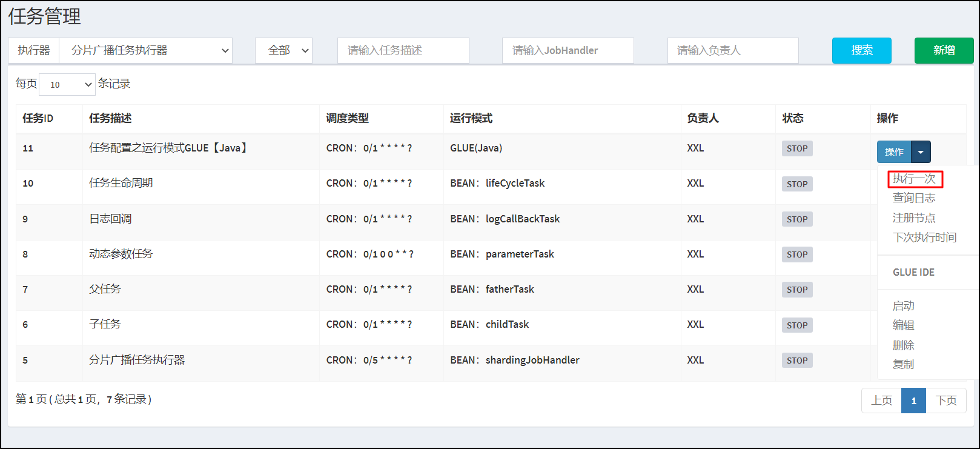The width and height of the screenshot is (980, 449).
Task: Click STOP status badge for lifeCycleTask row
Action: click(x=797, y=184)
